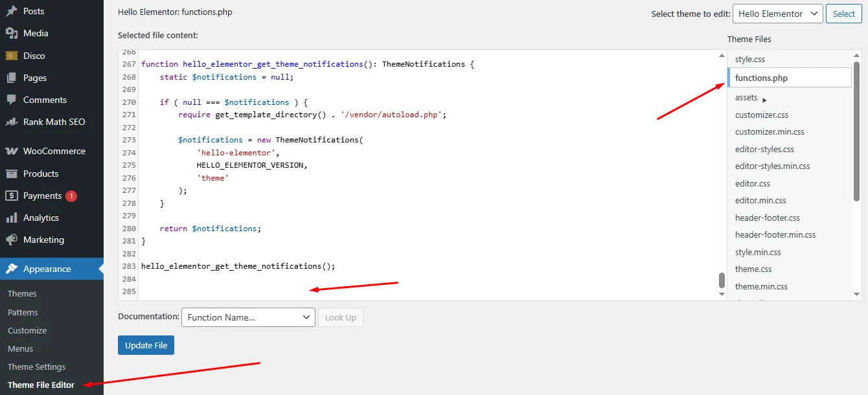This screenshot has height=395, width=868.
Task: Open theme.css file
Action: coord(753,269)
